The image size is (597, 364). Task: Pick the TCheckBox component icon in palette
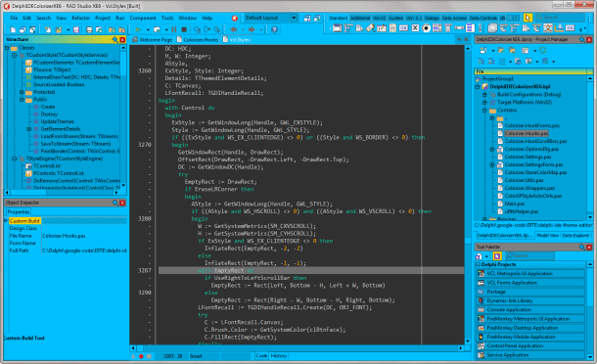tap(415, 27)
